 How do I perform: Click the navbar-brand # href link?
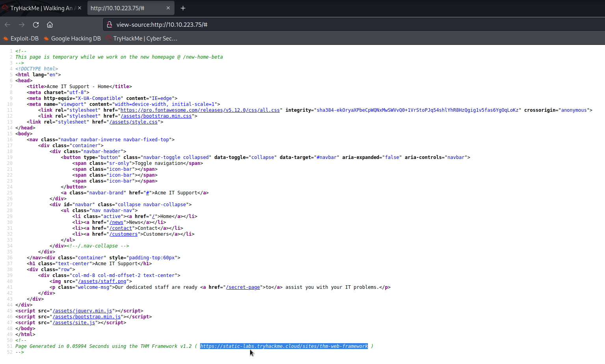(148, 193)
